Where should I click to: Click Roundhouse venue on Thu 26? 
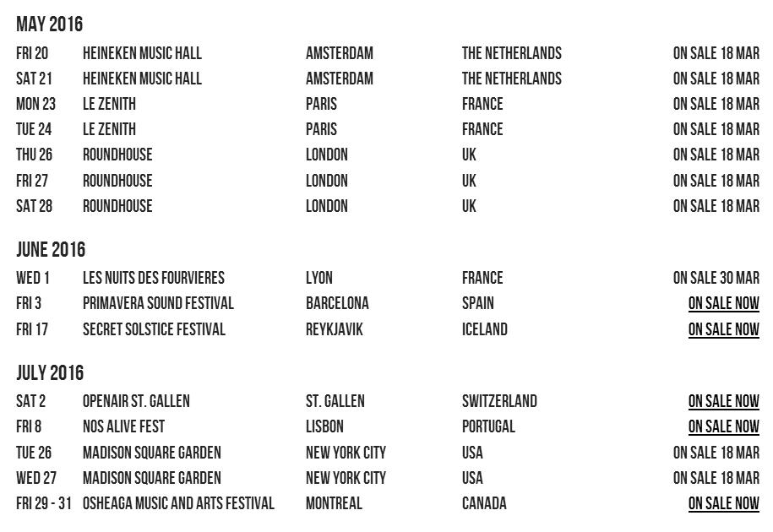(x=117, y=155)
